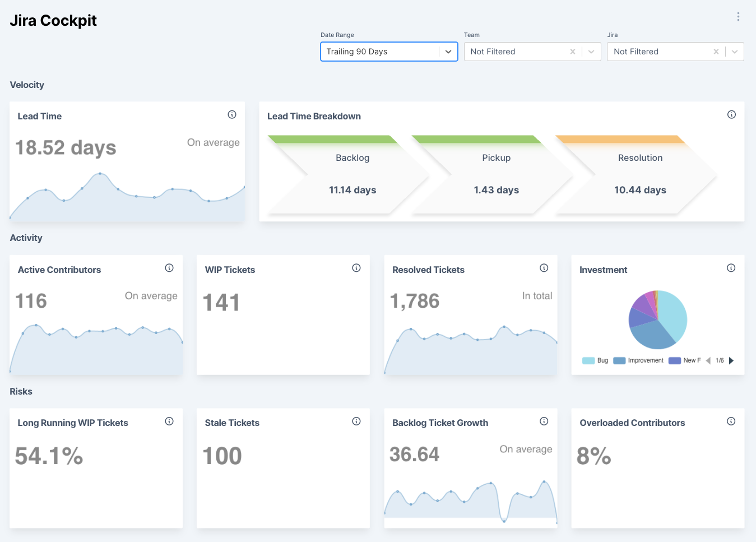The height and width of the screenshot is (542, 756).
Task: Open the Resolved Tickets info icon
Action: click(544, 268)
